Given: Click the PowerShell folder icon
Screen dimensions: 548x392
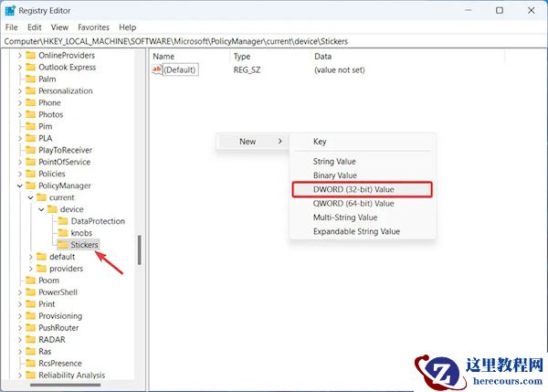Looking at the screenshot, I should pyautogui.click(x=31, y=292).
